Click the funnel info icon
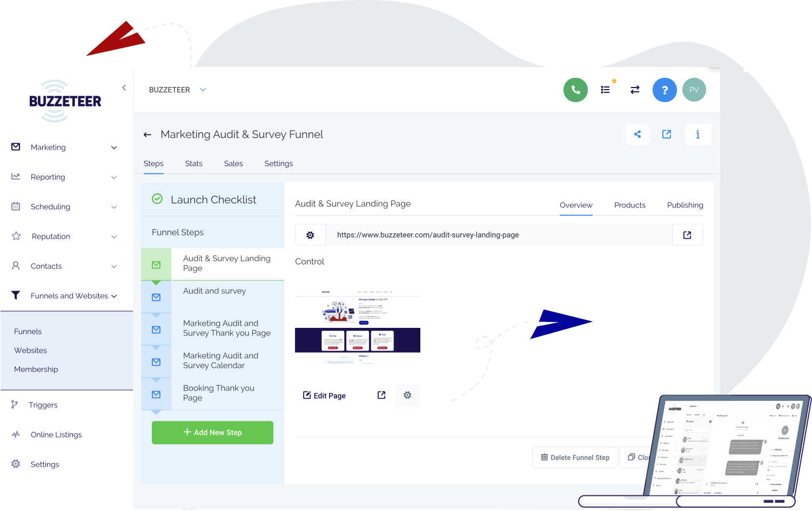 coord(698,135)
